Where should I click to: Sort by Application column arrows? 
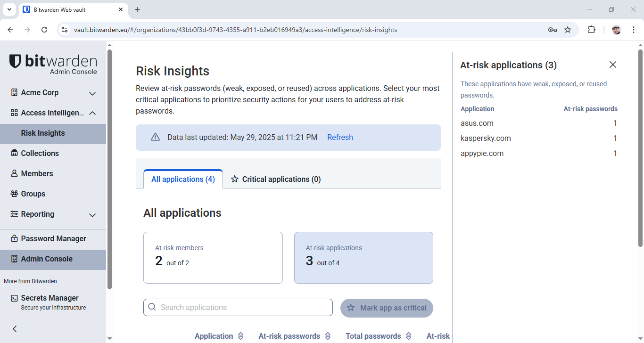240,336
